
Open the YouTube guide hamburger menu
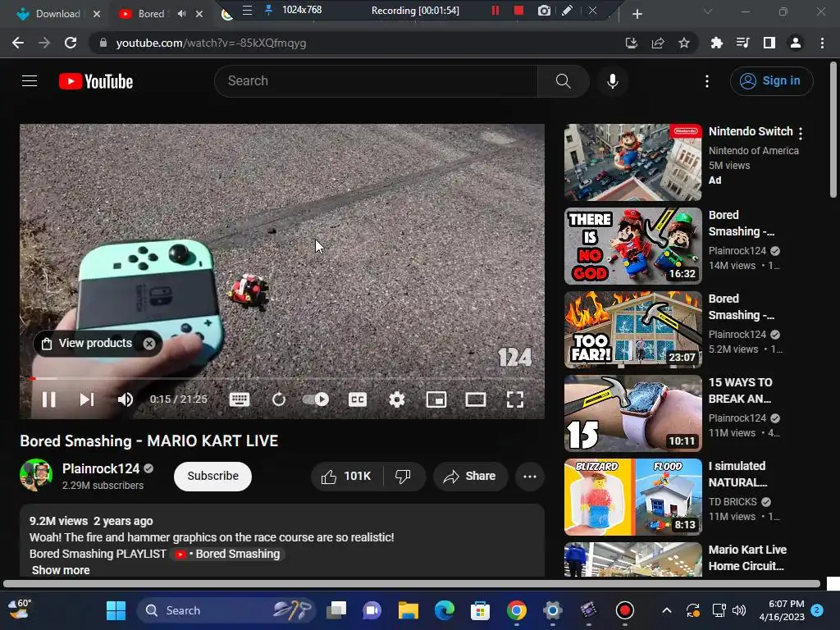coord(30,81)
